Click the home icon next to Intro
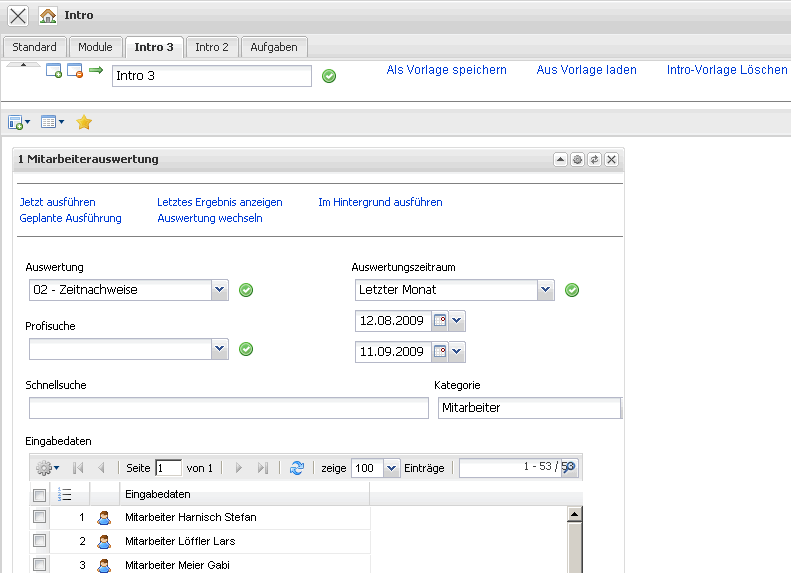Screen dimensions: 791x573 (x=48, y=16)
